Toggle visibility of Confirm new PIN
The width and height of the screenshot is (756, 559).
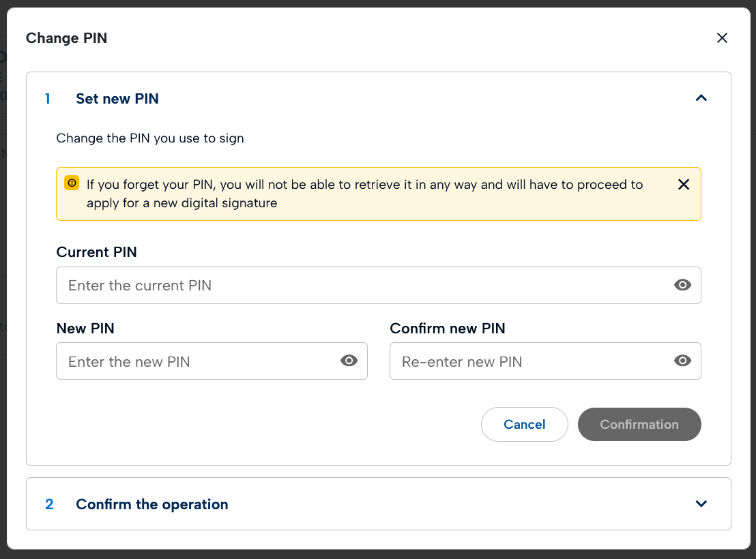tap(682, 361)
